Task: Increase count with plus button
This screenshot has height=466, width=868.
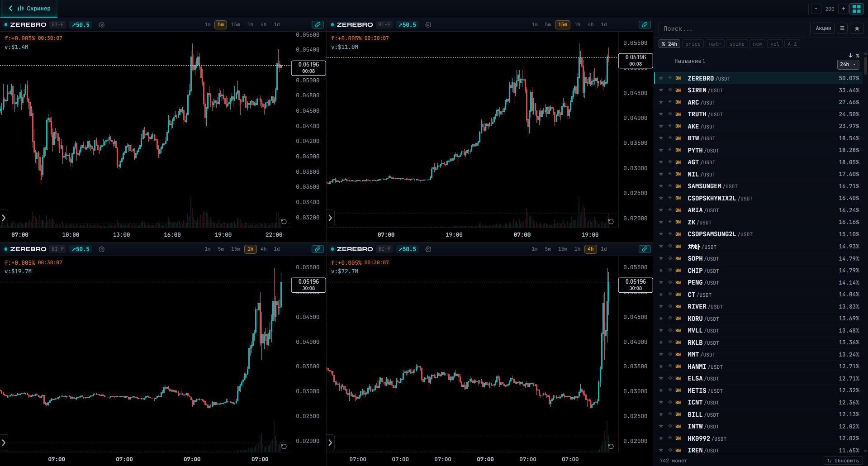Action: tap(843, 9)
